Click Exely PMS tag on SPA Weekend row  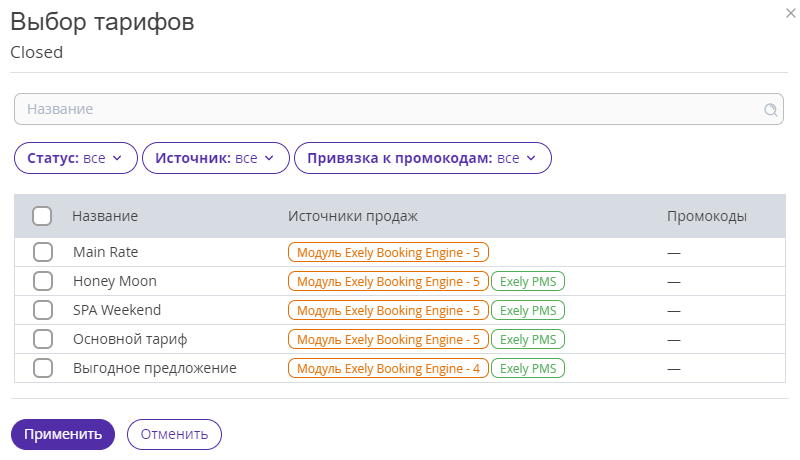point(528,311)
